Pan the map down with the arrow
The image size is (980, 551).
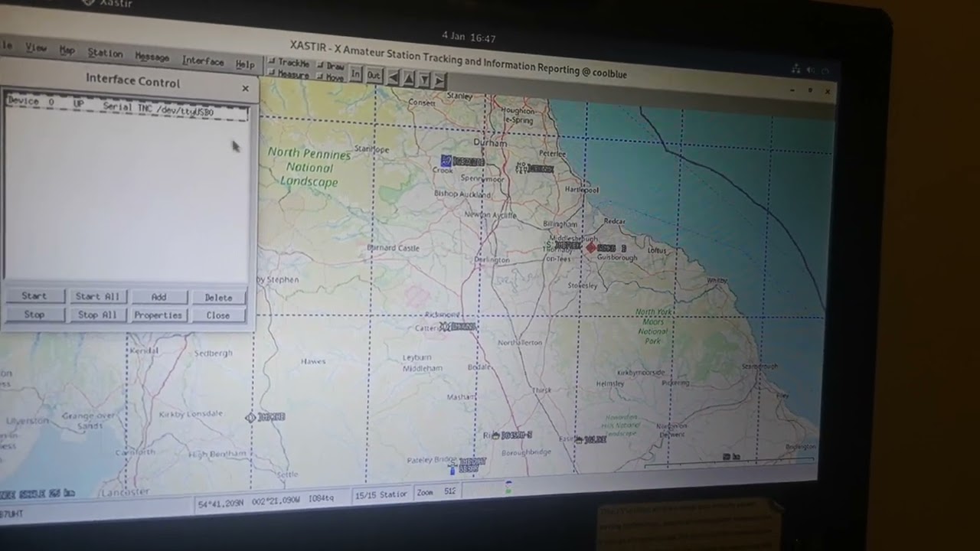pos(424,79)
